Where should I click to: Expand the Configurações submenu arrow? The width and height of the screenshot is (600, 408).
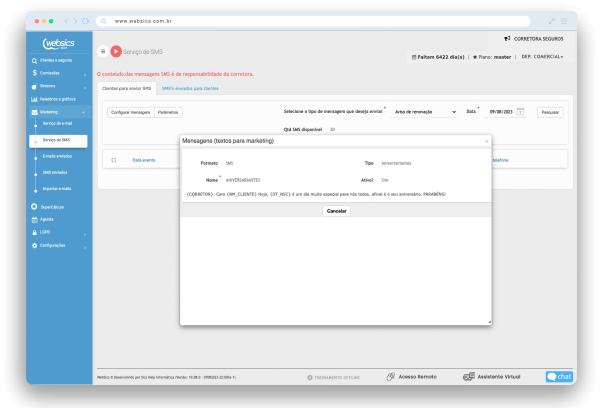pos(85,247)
